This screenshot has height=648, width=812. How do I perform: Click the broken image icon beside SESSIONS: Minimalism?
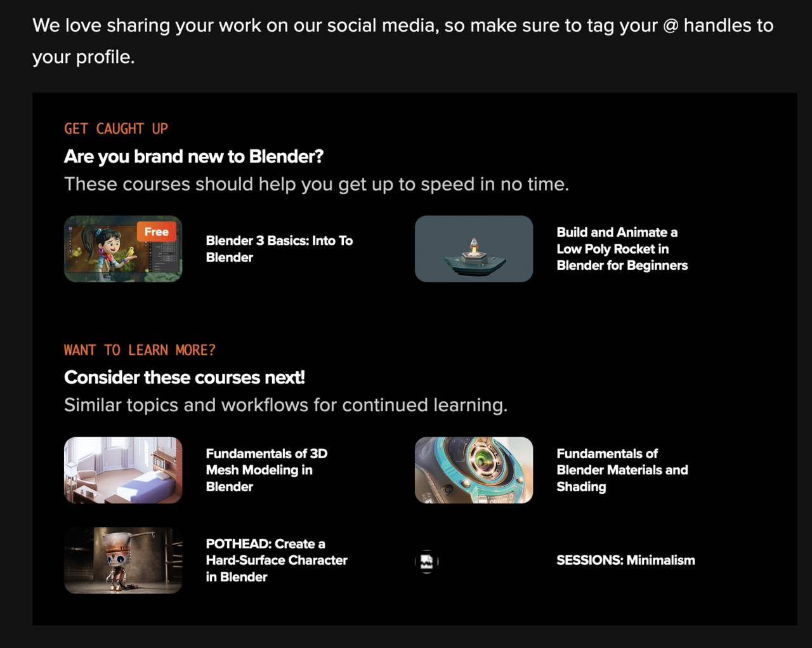coord(427,561)
